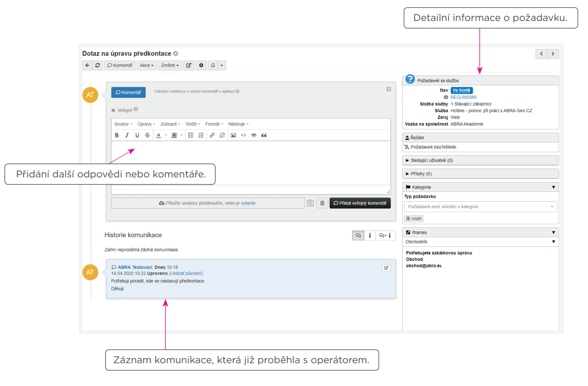Click the notification bell icon
The image size is (588, 386).
tap(213, 66)
